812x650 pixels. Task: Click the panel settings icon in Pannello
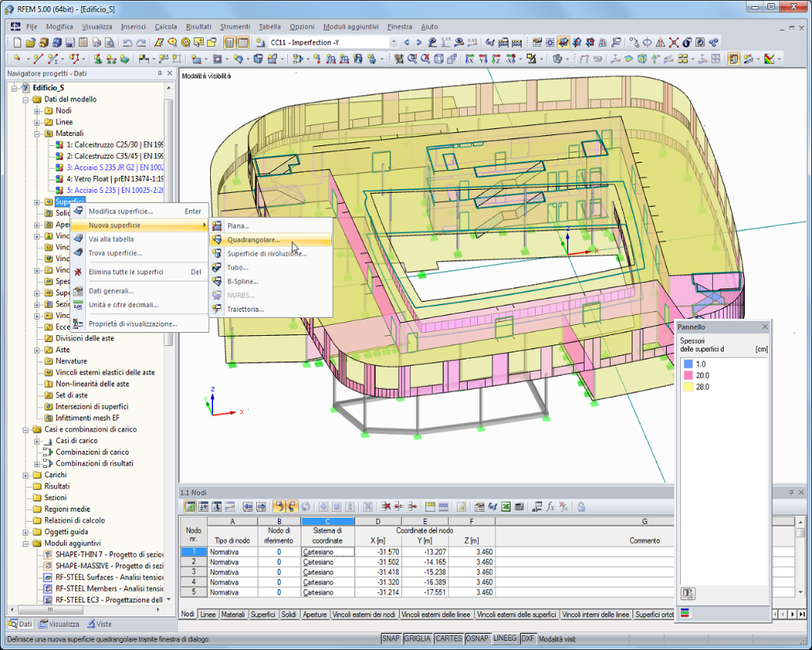pos(688,594)
